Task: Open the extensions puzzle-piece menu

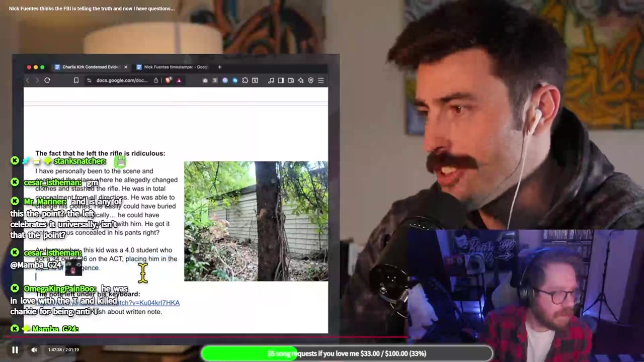Action: [x=245, y=80]
